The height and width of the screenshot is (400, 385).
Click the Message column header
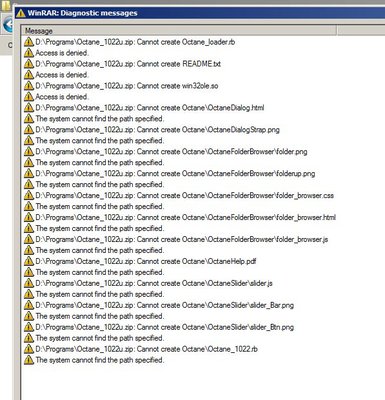[x=180, y=31]
